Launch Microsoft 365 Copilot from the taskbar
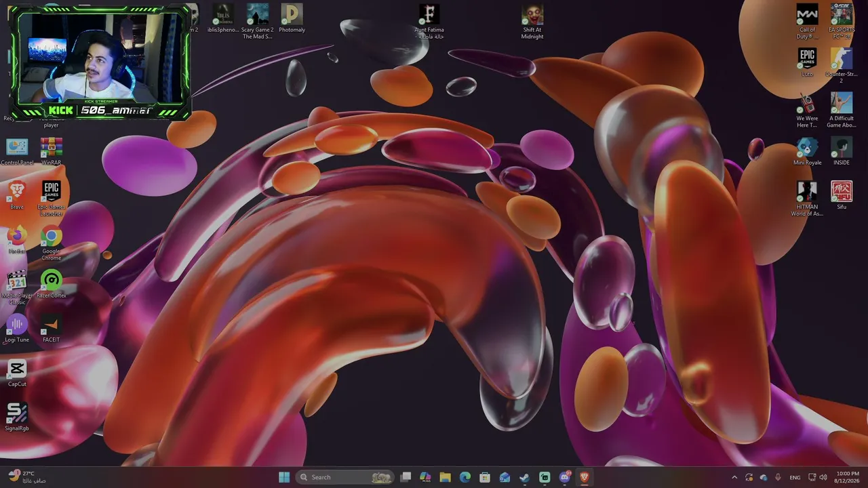This screenshot has width=868, height=488. pos(425,477)
